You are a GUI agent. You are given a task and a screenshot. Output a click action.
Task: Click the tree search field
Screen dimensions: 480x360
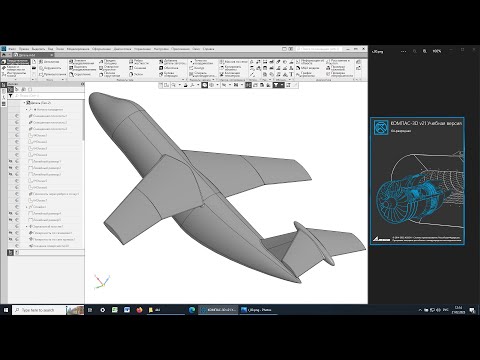(48, 96)
